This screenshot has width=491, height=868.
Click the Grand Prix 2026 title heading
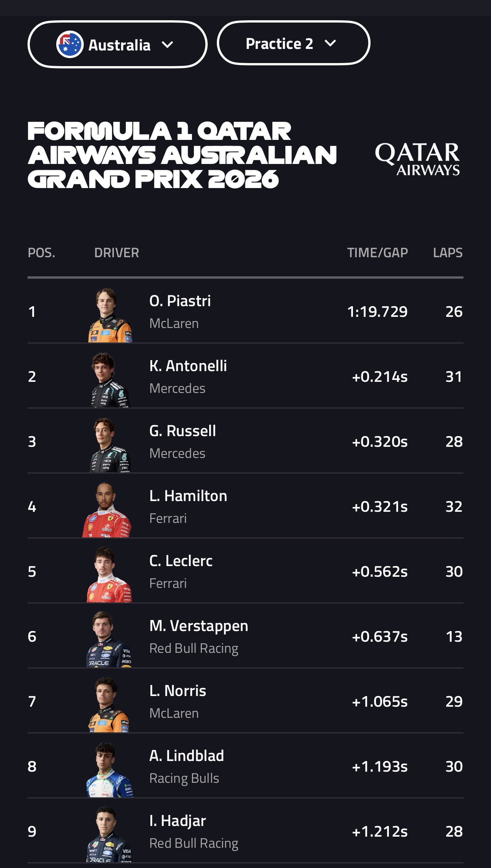click(182, 155)
